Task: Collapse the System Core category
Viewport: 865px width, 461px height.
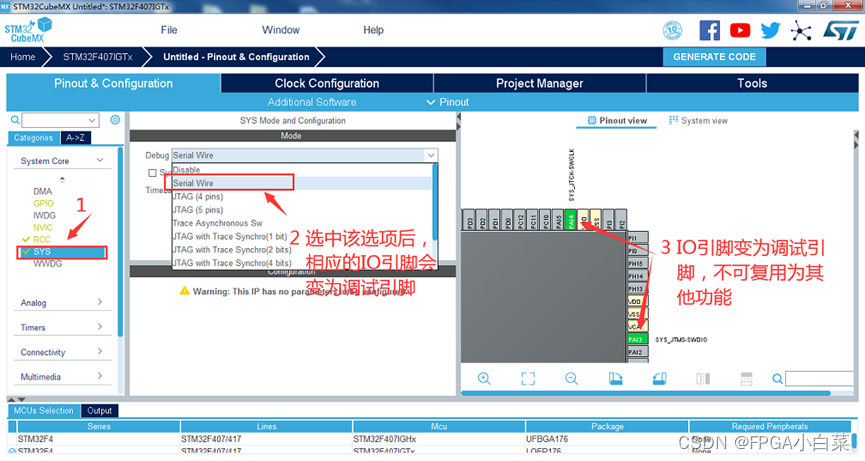Action: (100, 160)
